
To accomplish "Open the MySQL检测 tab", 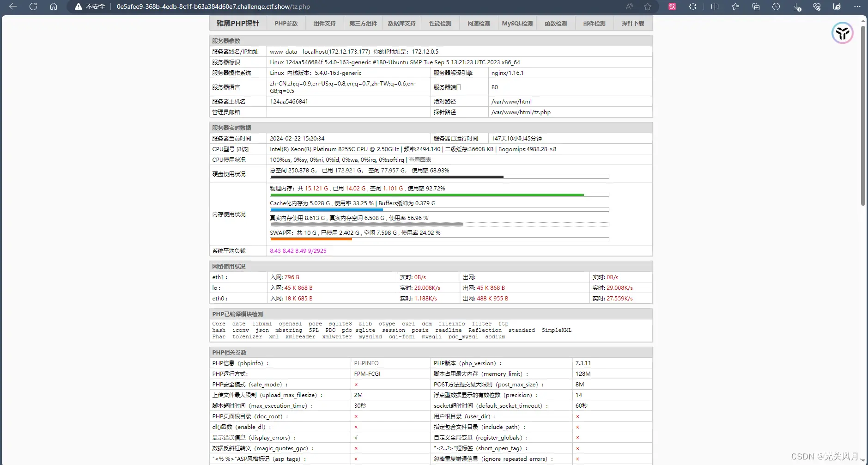I will coord(517,23).
